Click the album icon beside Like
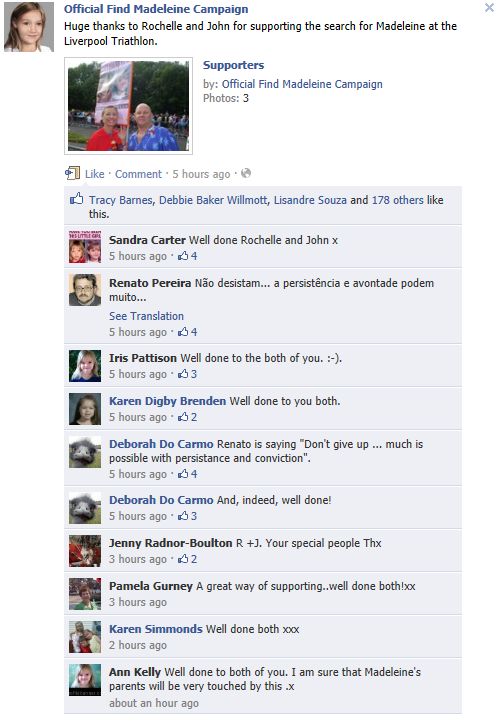Screen dimensions: 498x724 72,174
